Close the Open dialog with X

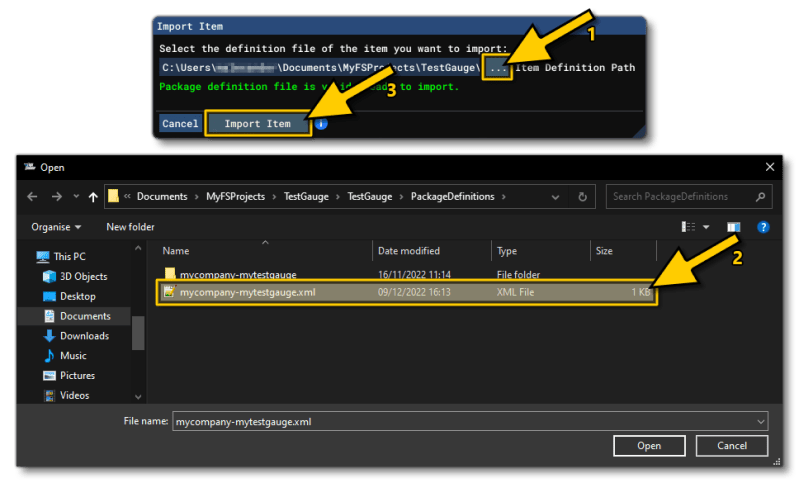tap(770, 167)
